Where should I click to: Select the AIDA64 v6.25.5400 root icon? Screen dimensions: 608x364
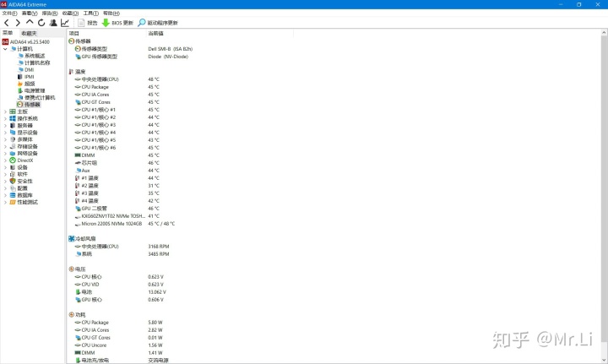[x=5, y=42]
